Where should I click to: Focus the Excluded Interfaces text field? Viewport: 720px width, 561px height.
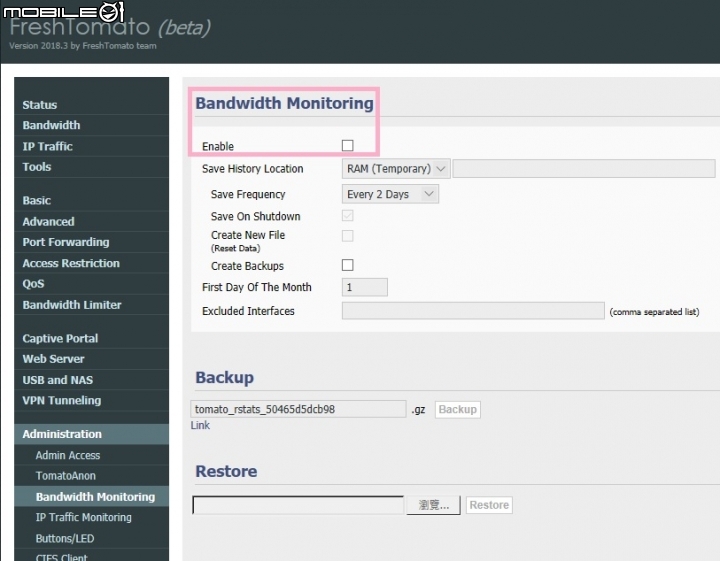(473, 311)
